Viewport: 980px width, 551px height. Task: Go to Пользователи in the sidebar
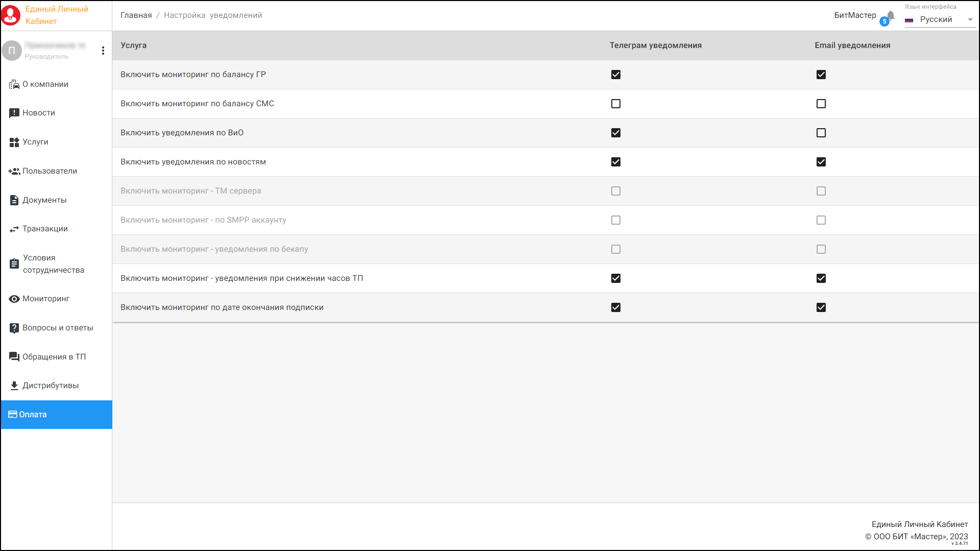coord(50,171)
